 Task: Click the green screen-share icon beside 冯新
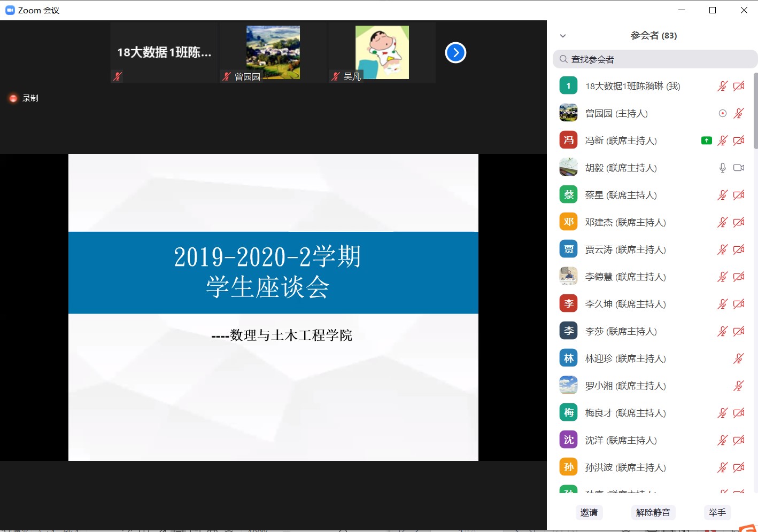[706, 140]
